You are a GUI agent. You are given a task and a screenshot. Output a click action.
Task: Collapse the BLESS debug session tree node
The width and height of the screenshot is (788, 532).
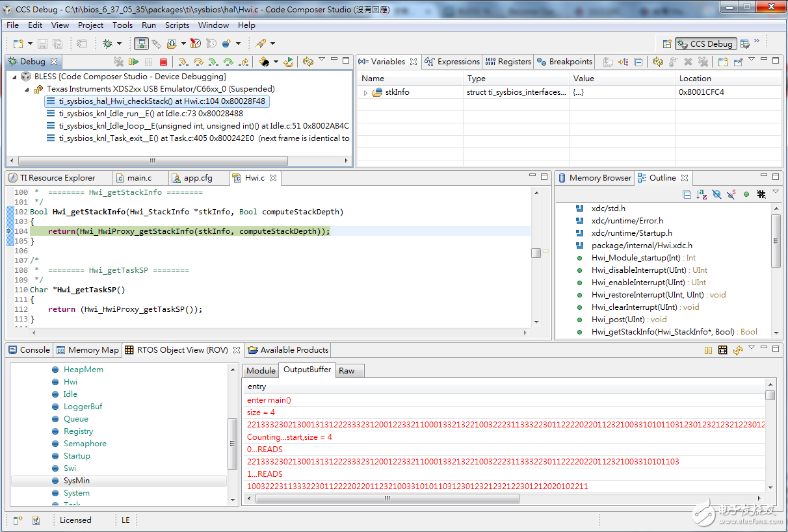[15, 77]
